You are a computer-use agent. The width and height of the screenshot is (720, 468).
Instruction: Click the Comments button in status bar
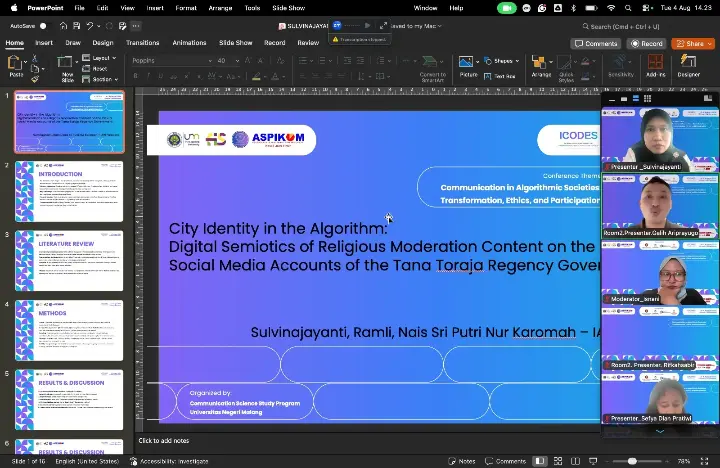tap(506, 461)
